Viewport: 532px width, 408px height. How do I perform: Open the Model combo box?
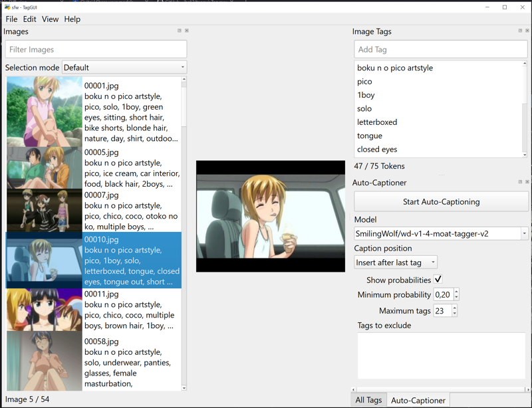coord(441,234)
